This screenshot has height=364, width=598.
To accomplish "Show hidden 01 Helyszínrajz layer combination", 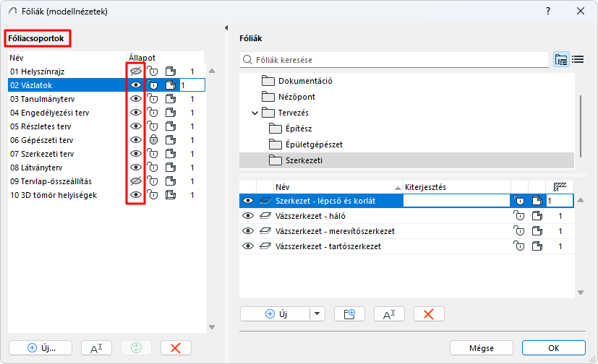I will [135, 71].
